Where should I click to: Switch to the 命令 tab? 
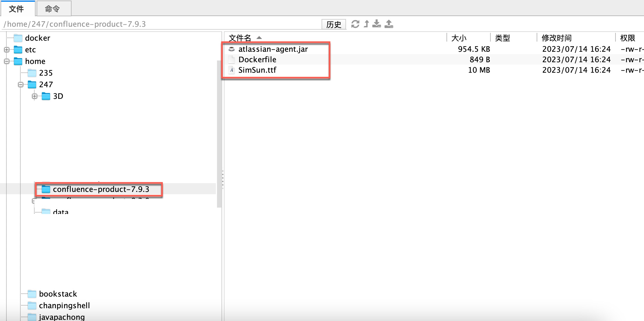click(x=54, y=9)
